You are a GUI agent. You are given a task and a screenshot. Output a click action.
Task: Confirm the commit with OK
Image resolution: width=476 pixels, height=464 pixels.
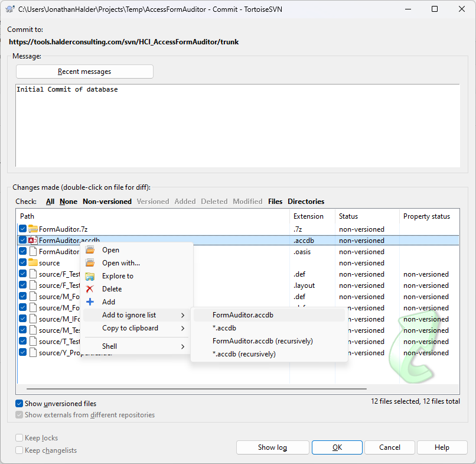pos(337,447)
